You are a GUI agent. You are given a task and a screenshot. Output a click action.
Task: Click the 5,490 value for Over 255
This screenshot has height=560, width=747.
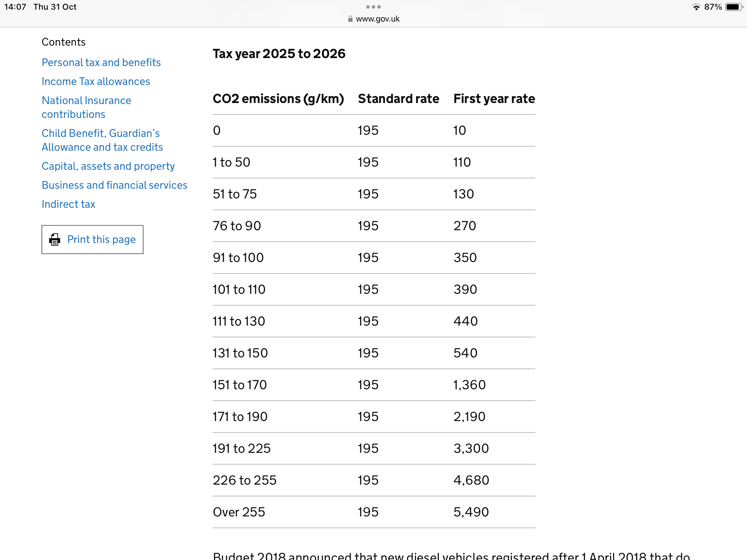(x=471, y=512)
